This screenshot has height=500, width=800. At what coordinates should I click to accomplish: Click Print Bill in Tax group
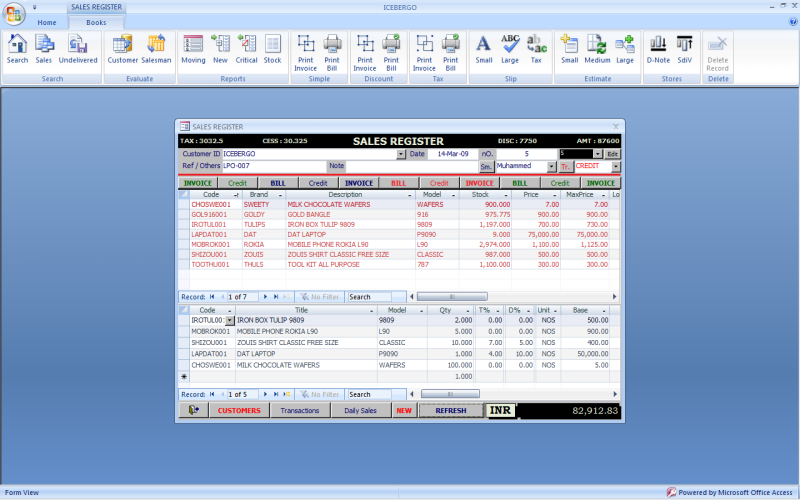tap(451, 53)
